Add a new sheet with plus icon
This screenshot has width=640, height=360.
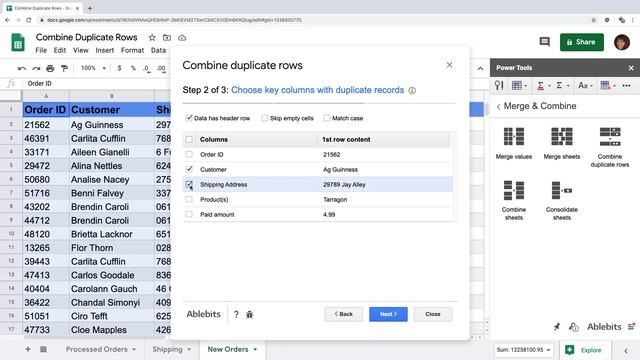point(28,349)
